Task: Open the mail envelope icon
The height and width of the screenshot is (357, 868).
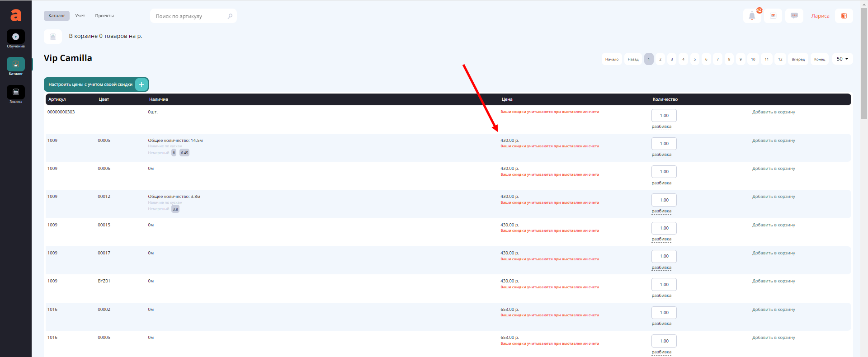Action: click(x=773, y=16)
